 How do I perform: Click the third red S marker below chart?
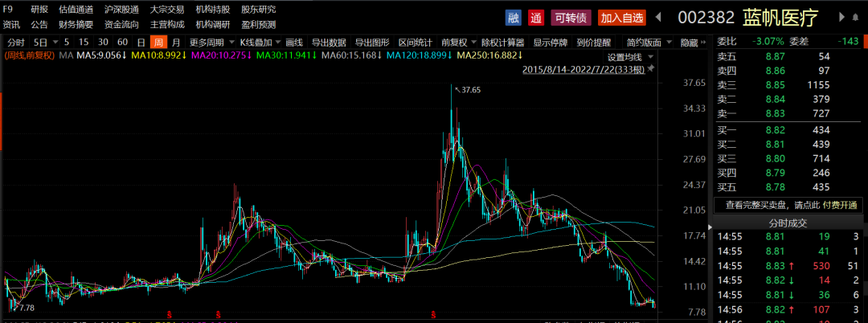[432, 315]
